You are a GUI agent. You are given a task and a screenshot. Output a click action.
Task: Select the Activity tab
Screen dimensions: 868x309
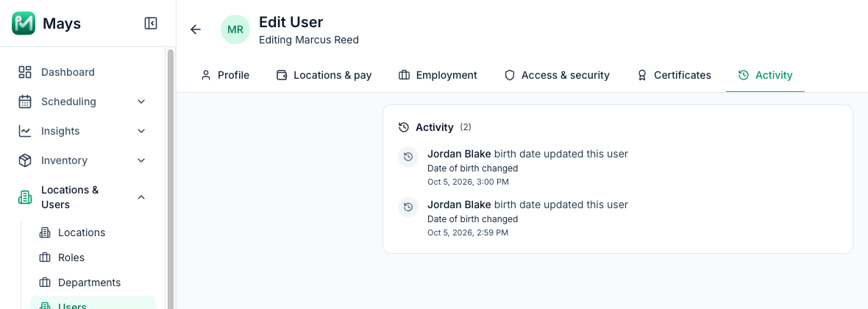point(766,75)
